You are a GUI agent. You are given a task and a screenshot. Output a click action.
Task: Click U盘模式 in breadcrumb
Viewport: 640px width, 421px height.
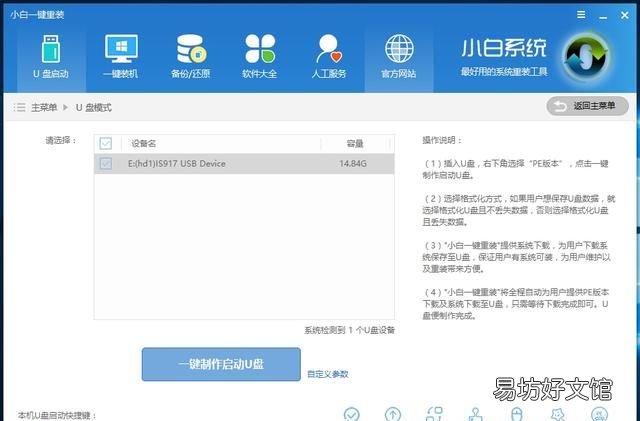point(93,107)
